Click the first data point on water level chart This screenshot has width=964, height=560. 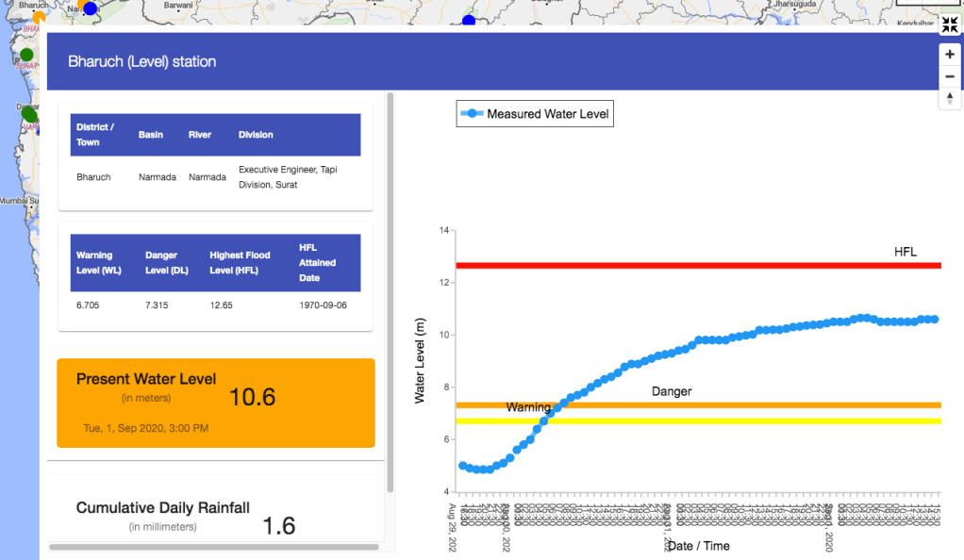pos(462,466)
